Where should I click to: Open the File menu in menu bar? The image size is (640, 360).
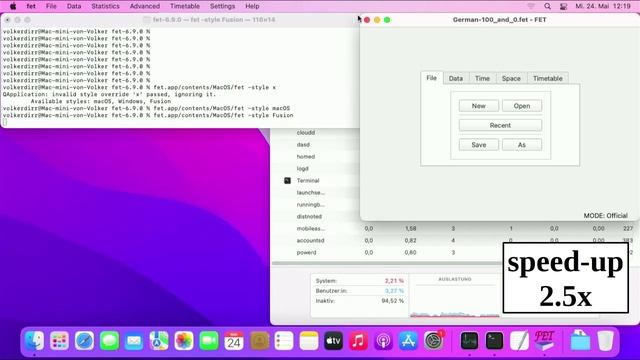[x=51, y=6]
